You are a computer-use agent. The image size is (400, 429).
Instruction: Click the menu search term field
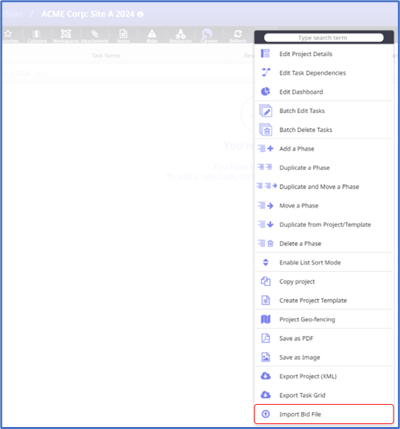(x=324, y=38)
